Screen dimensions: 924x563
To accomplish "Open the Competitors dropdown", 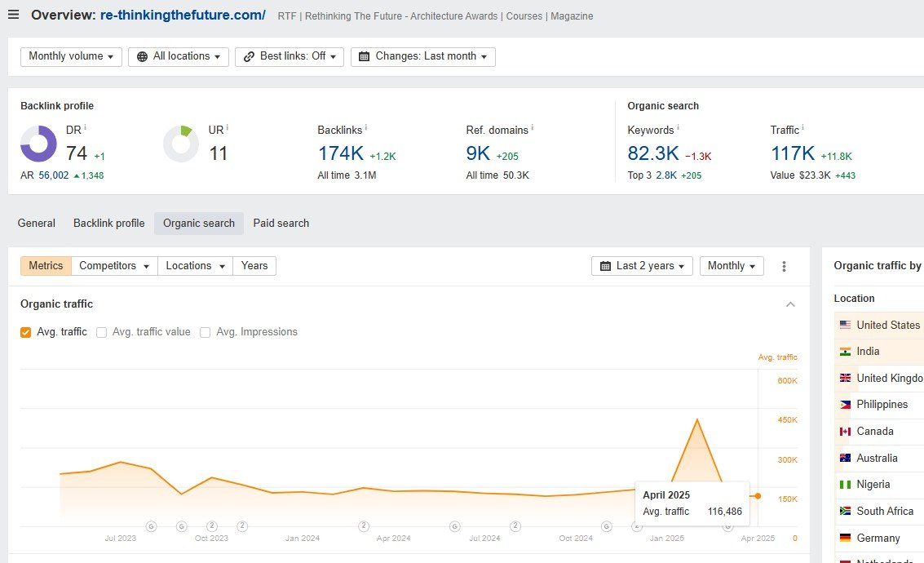I will (114, 266).
